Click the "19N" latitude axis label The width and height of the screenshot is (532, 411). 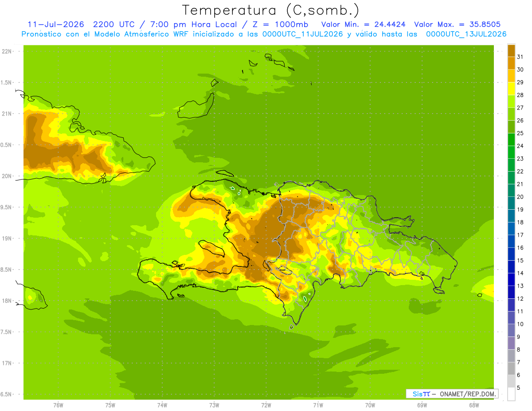[6, 238]
